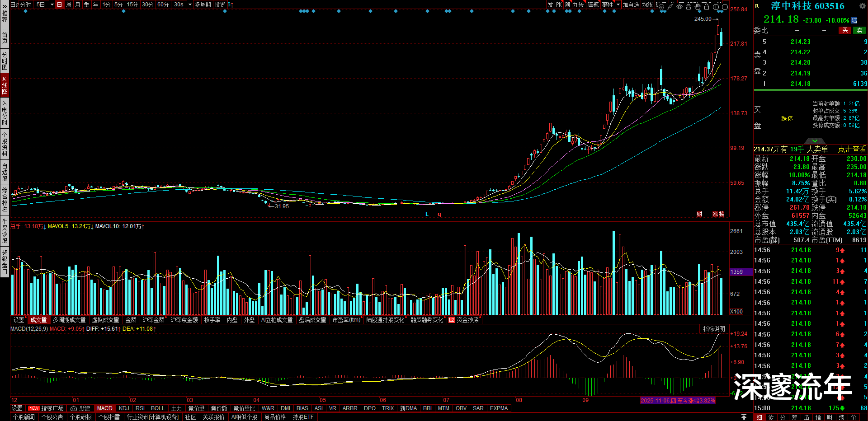Select the RSI indicator tab
868x421 pixels.
coord(140,408)
